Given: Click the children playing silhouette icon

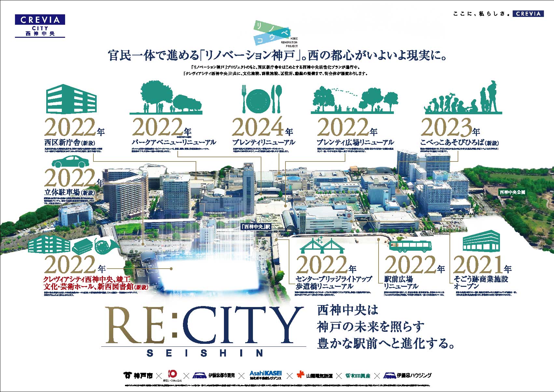Looking at the screenshot, I should [x=463, y=98].
